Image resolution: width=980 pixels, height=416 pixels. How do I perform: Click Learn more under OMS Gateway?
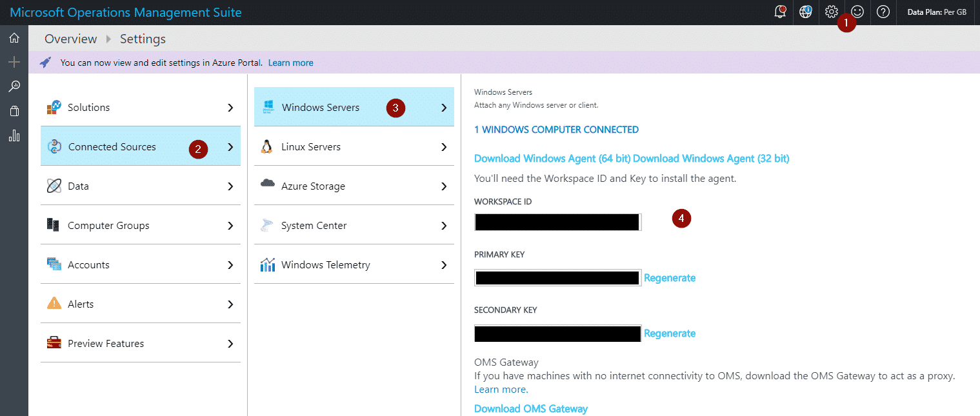pos(501,390)
